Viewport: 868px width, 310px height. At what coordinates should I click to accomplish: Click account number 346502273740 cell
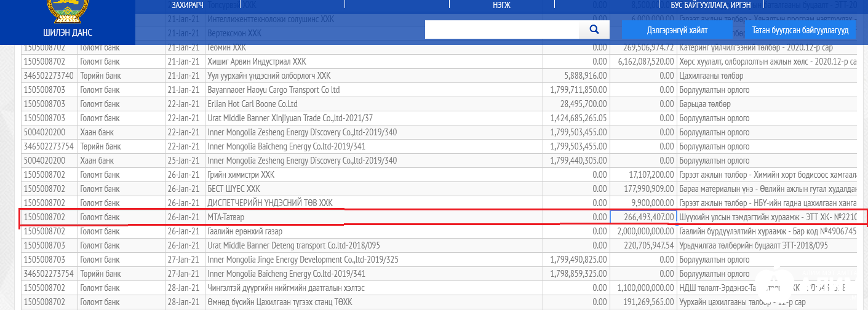coord(49,76)
